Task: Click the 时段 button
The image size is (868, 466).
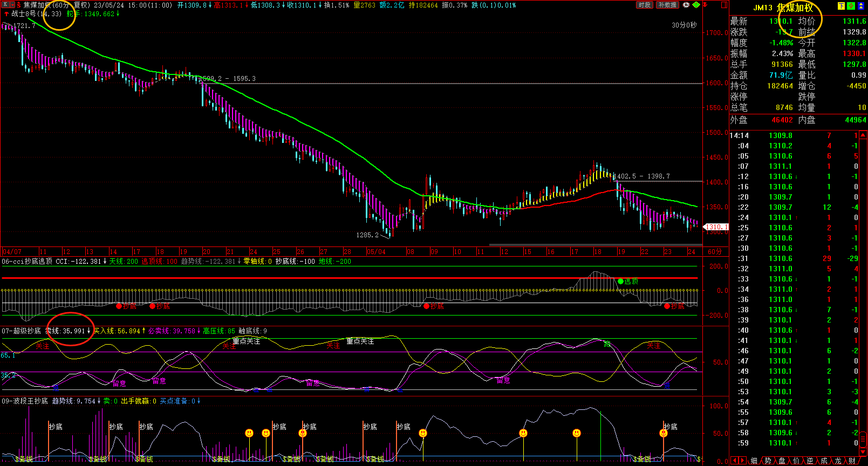Action: pos(644,5)
